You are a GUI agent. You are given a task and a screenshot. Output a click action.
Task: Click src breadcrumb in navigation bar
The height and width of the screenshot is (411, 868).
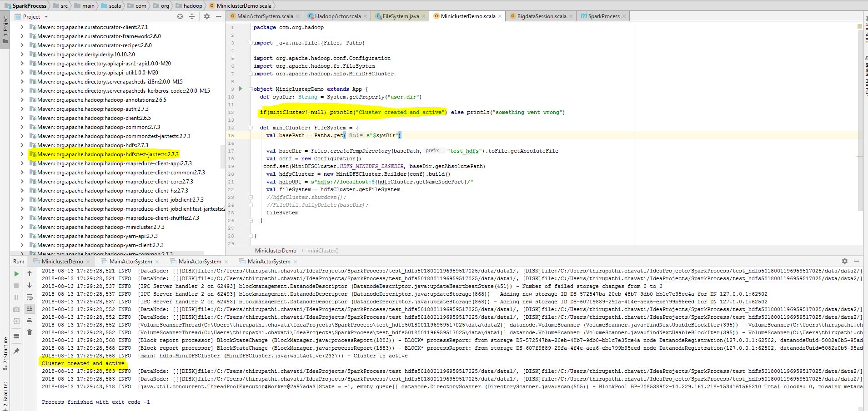60,5
